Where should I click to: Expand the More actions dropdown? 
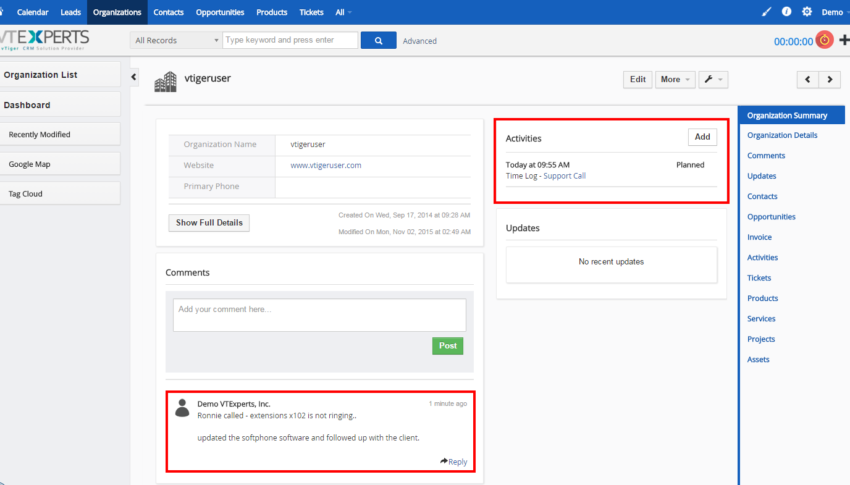tap(675, 80)
